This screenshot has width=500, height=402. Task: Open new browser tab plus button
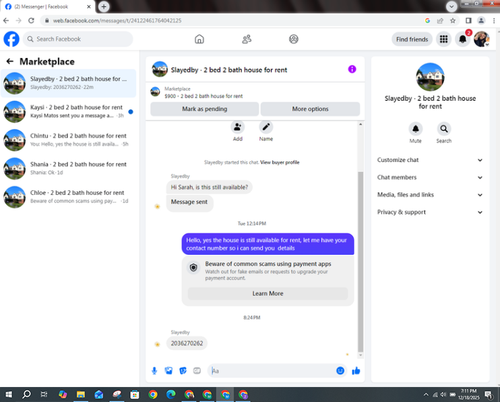point(104,6)
